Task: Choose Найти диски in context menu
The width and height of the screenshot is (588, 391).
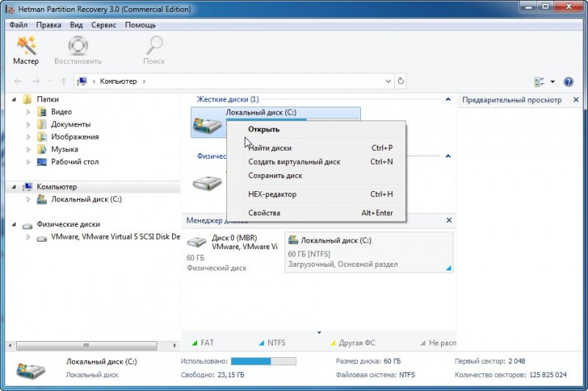Action: pos(317,148)
